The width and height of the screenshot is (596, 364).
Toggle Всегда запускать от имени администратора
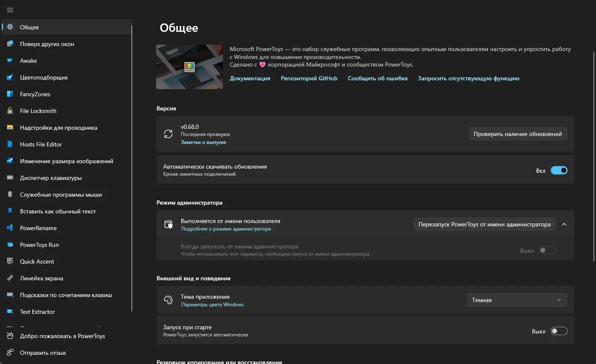click(x=547, y=250)
